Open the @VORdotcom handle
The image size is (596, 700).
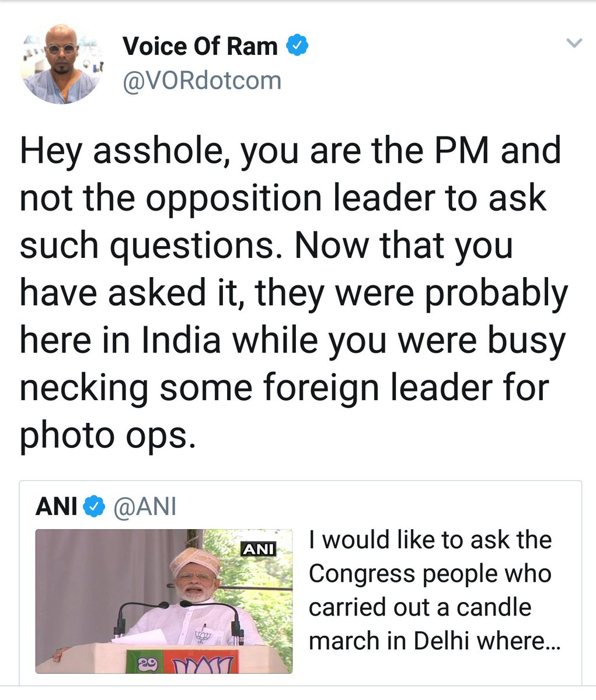click(202, 80)
